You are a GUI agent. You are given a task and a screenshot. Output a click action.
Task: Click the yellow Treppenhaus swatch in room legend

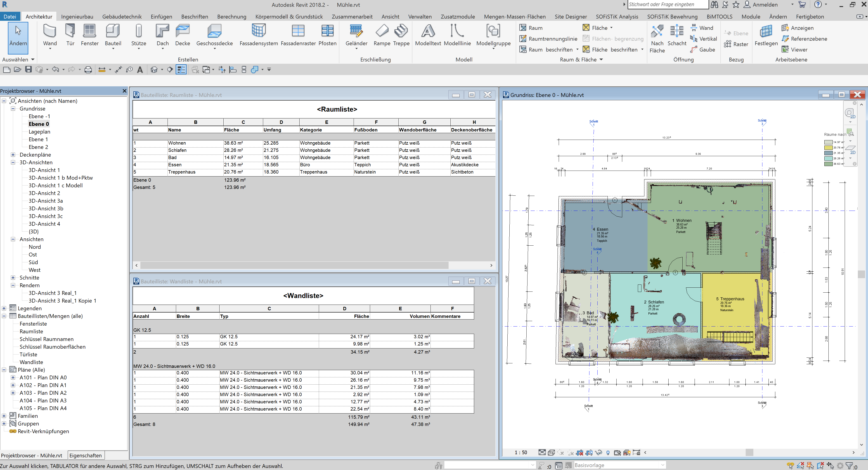(x=829, y=148)
